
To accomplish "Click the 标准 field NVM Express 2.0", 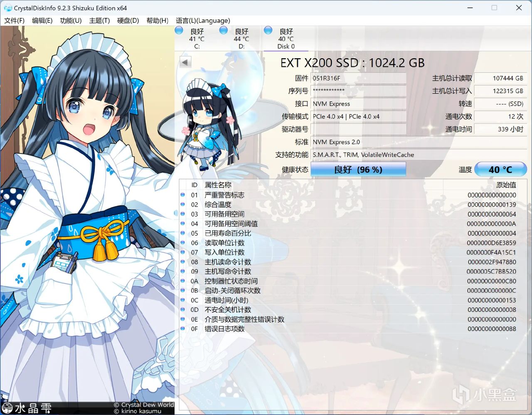I will [419, 142].
